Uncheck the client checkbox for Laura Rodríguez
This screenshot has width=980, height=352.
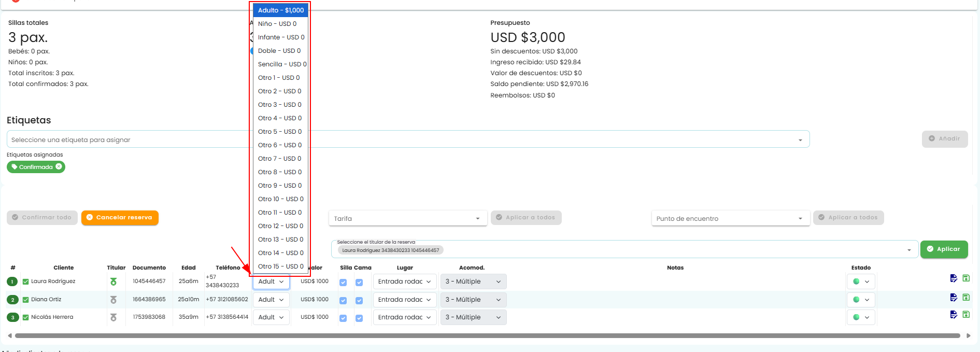click(25, 281)
